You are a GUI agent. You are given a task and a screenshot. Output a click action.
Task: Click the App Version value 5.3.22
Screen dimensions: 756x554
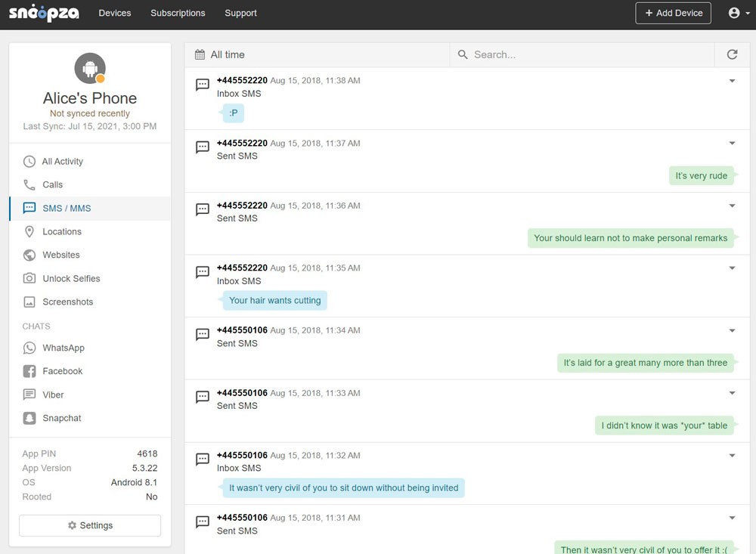pyautogui.click(x=144, y=468)
